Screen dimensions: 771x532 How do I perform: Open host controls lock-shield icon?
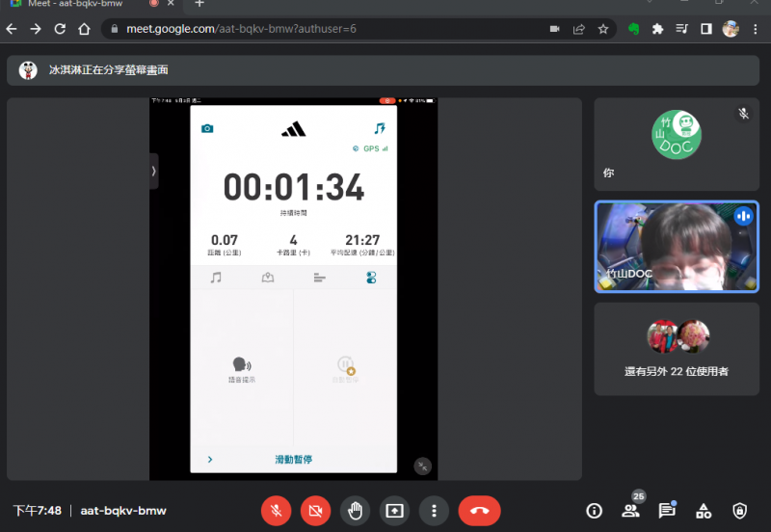[739, 511]
